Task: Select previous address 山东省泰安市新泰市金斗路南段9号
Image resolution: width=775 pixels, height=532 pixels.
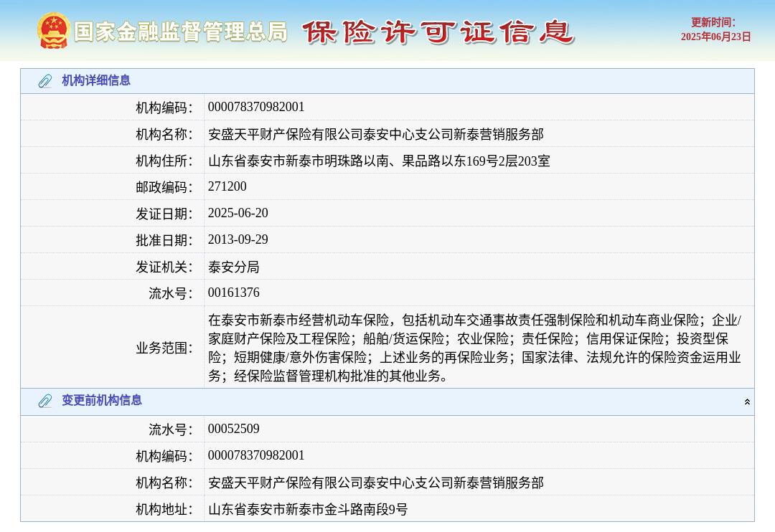Action: pos(307,509)
